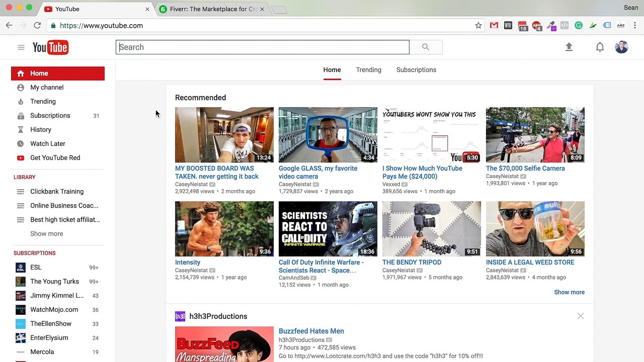Click the YouTube logo
The height and width of the screenshot is (362, 644).
pyautogui.click(x=50, y=47)
